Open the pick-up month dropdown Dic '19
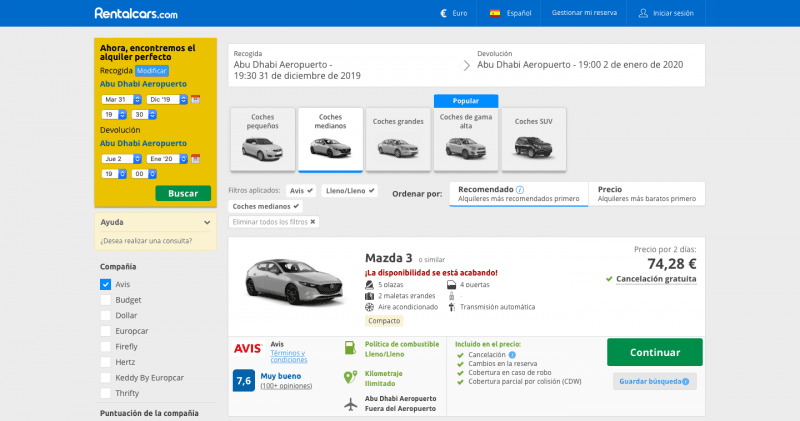Image resolution: width=800 pixels, height=421 pixels. coord(167,100)
